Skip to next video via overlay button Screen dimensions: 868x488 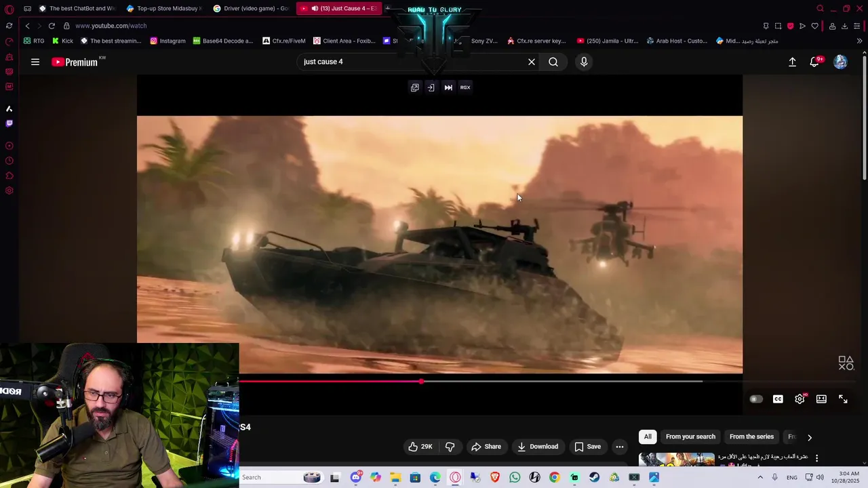click(448, 87)
